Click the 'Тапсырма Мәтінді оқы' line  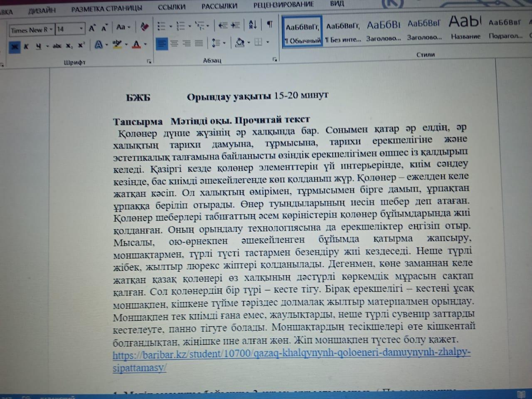point(212,121)
